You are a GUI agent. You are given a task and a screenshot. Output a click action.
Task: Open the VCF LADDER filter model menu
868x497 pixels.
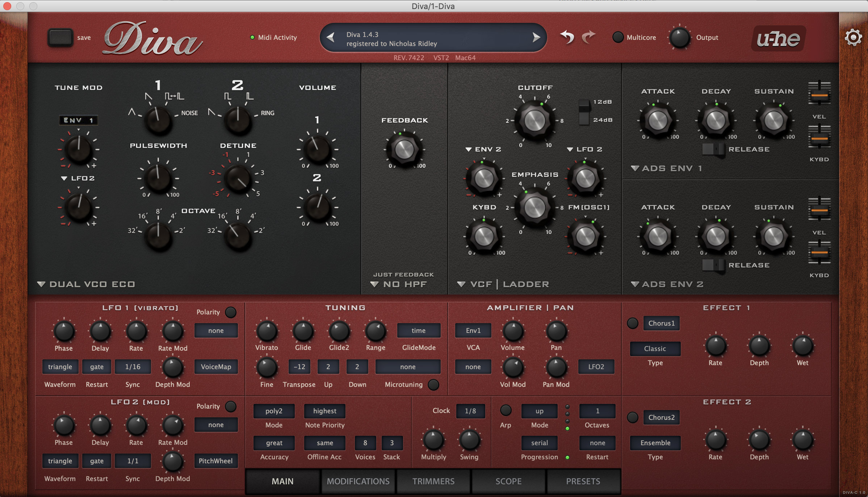point(503,284)
